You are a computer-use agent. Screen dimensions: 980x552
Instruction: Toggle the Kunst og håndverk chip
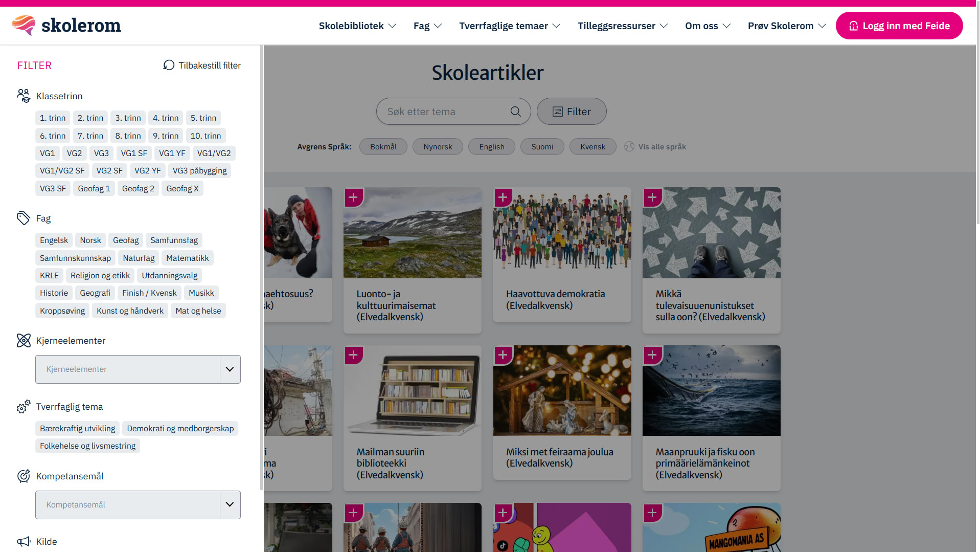[x=130, y=311]
